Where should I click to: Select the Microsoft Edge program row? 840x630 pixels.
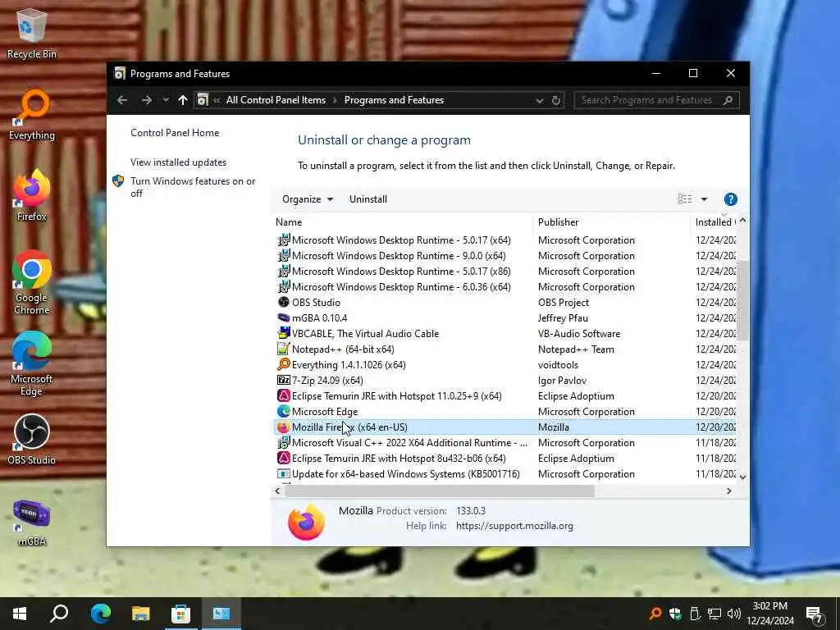pyautogui.click(x=505, y=412)
